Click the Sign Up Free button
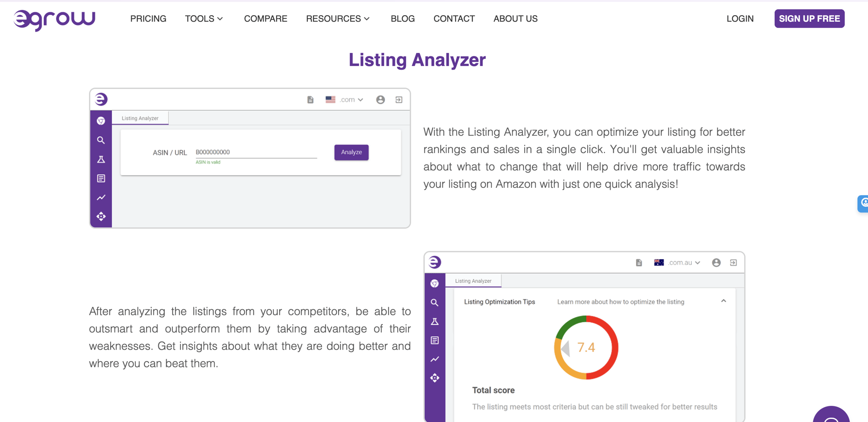 tap(809, 19)
